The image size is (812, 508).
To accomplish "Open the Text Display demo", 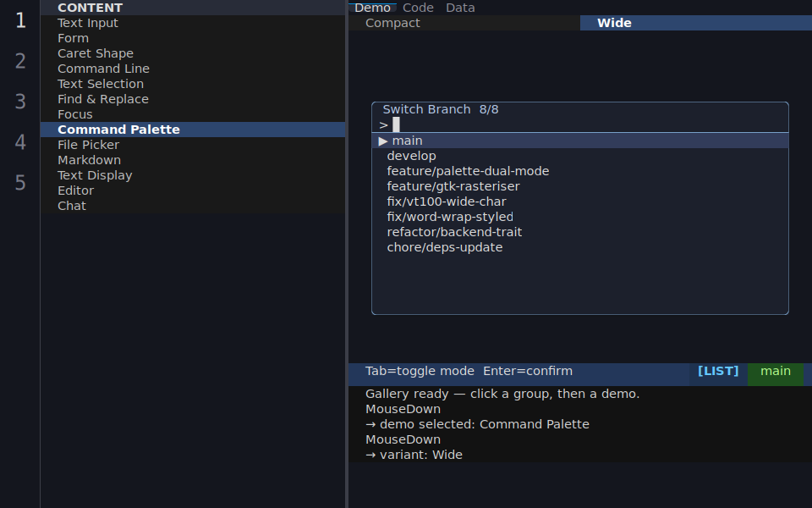I will pos(193,175).
